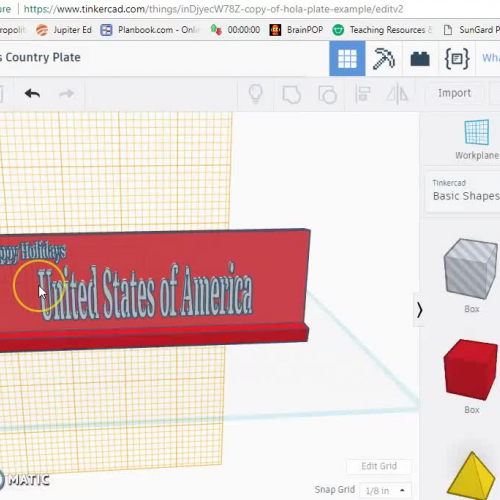Click the Flip/Mirror tool icon
The image size is (500, 500).
(397, 94)
